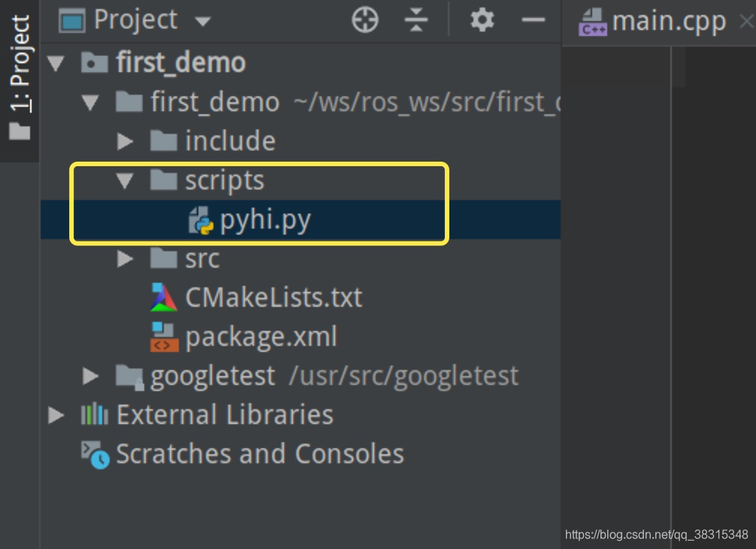This screenshot has height=549, width=756.
Task: Click the src folder icon
Action: click(x=164, y=259)
